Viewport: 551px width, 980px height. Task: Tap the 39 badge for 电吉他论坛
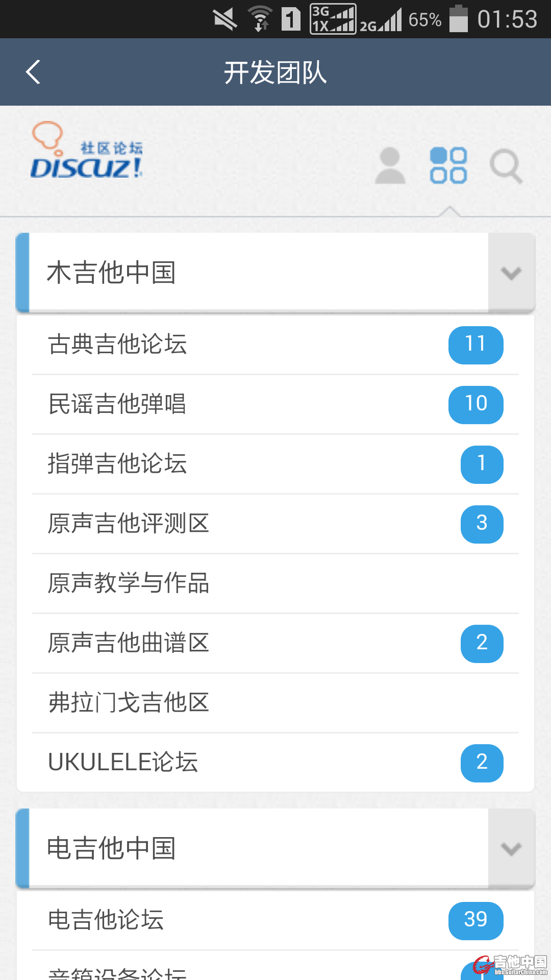tap(475, 920)
